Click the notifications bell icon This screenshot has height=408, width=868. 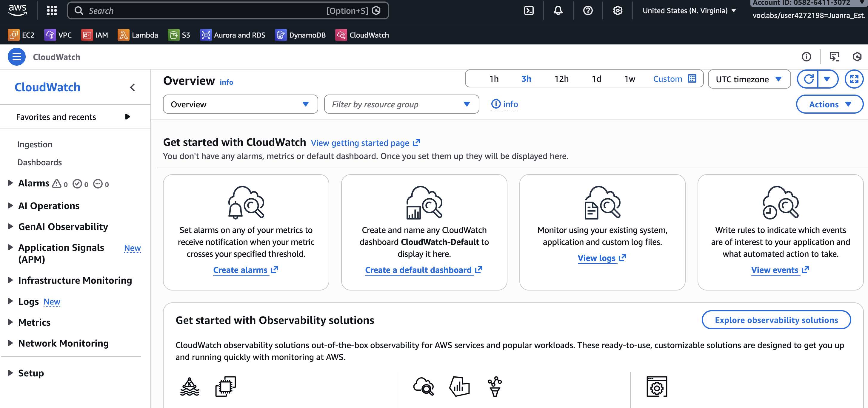coord(558,10)
